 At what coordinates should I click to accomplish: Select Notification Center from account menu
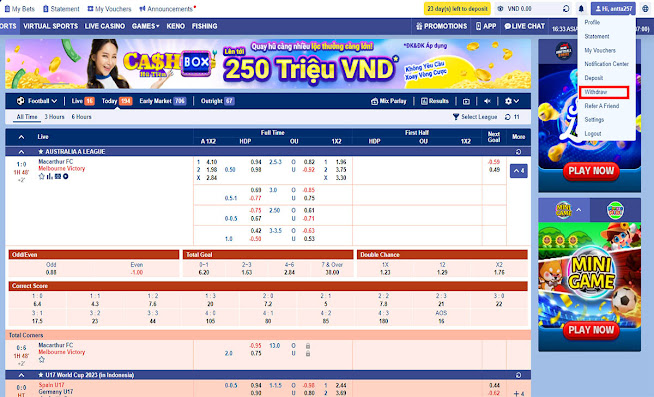point(606,64)
